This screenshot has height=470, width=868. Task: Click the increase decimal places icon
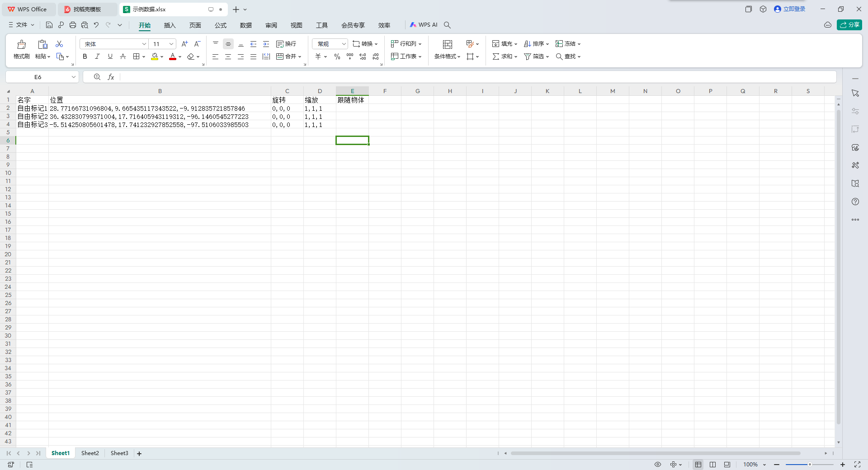tap(363, 56)
